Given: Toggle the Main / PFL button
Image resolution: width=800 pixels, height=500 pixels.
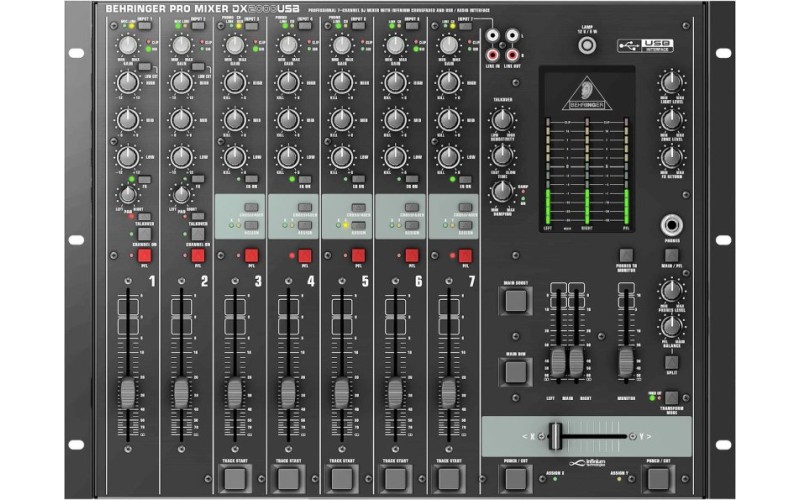Looking at the screenshot, I should click(x=671, y=255).
